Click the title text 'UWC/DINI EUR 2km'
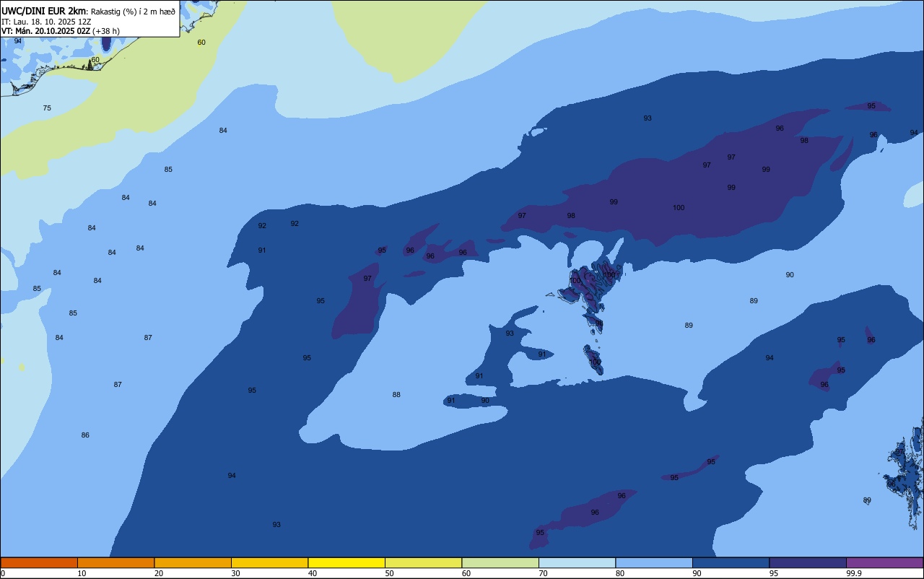Screen dimensions: 924x579 [44, 11]
